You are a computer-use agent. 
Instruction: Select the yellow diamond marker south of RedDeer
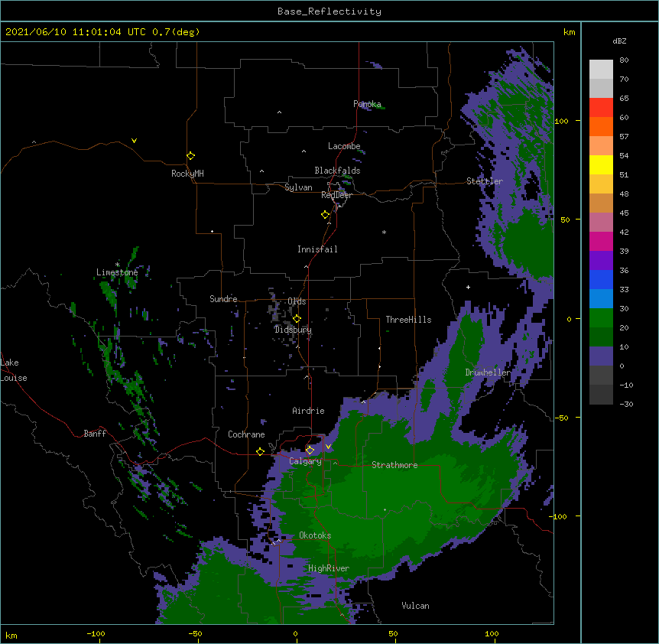point(325,215)
